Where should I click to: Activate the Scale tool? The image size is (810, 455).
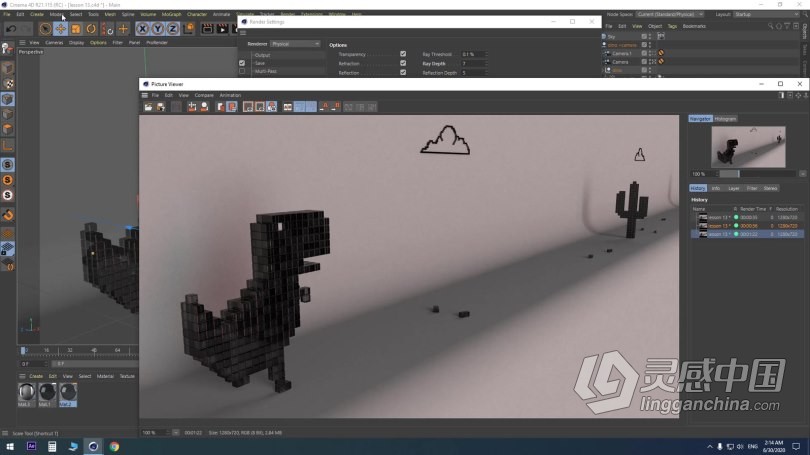pyautogui.click(x=76, y=29)
